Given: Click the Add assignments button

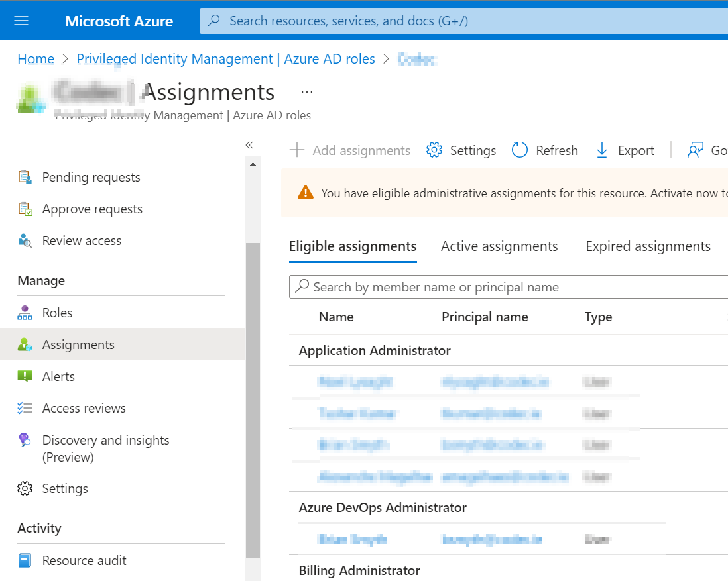Looking at the screenshot, I should (349, 150).
